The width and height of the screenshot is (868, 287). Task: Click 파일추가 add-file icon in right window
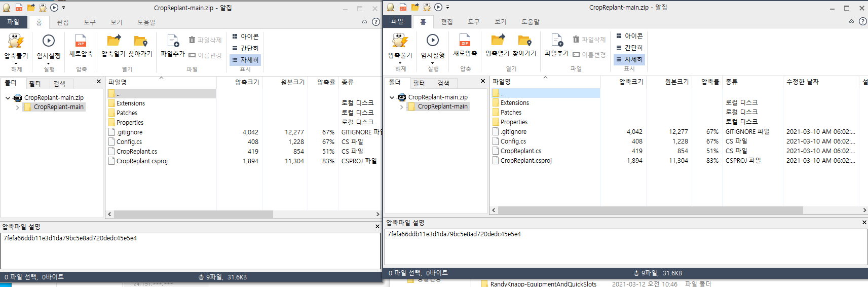[556, 41]
